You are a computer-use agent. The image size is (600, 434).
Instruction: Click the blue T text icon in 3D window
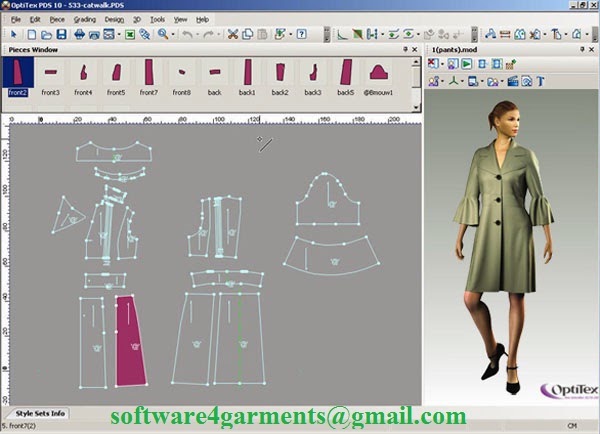coord(540,81)
